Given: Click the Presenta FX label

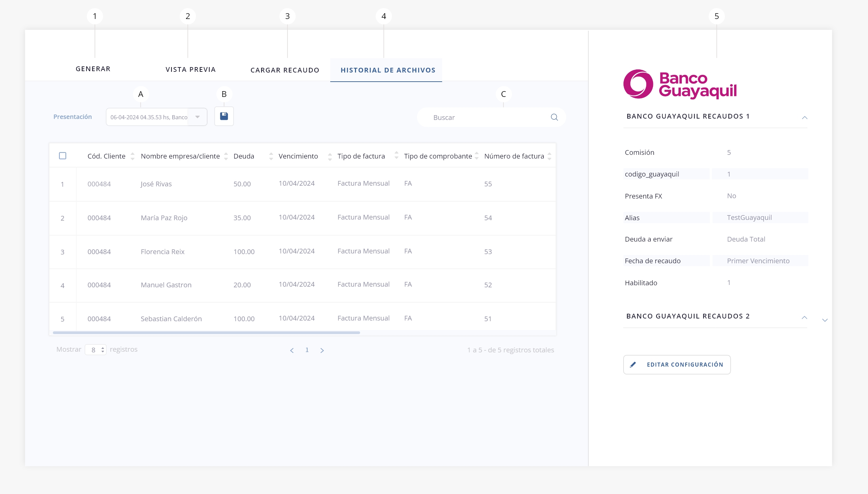Looking at the screenshot, I should click(x=643, y=196).
